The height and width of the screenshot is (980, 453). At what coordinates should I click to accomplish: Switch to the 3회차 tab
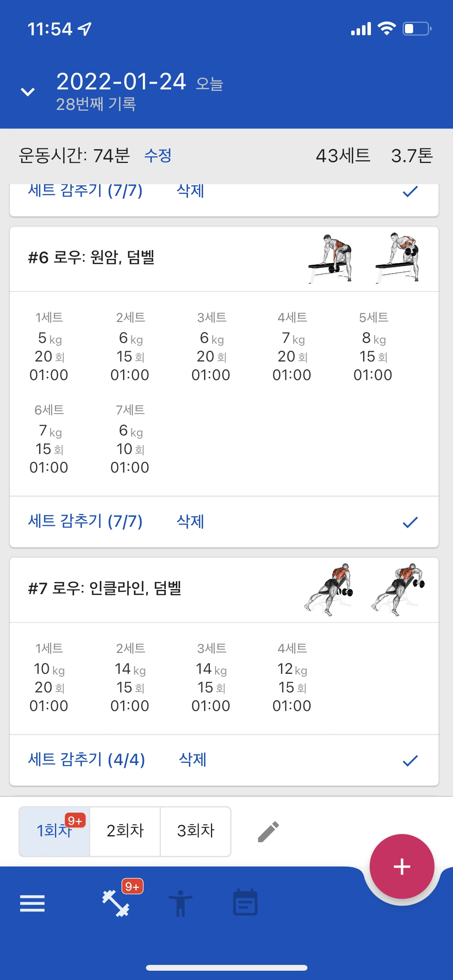[196, 831]
